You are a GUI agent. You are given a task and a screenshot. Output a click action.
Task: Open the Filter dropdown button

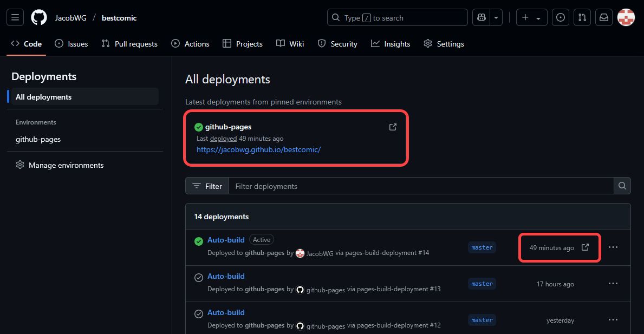207,186
